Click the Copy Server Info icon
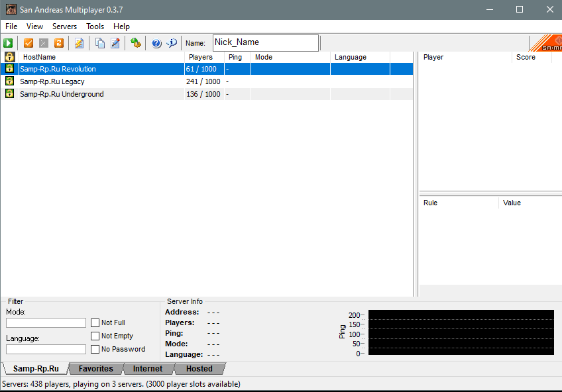Image resolution: width=562 pixels, height=392 pixels. [100, 43]
